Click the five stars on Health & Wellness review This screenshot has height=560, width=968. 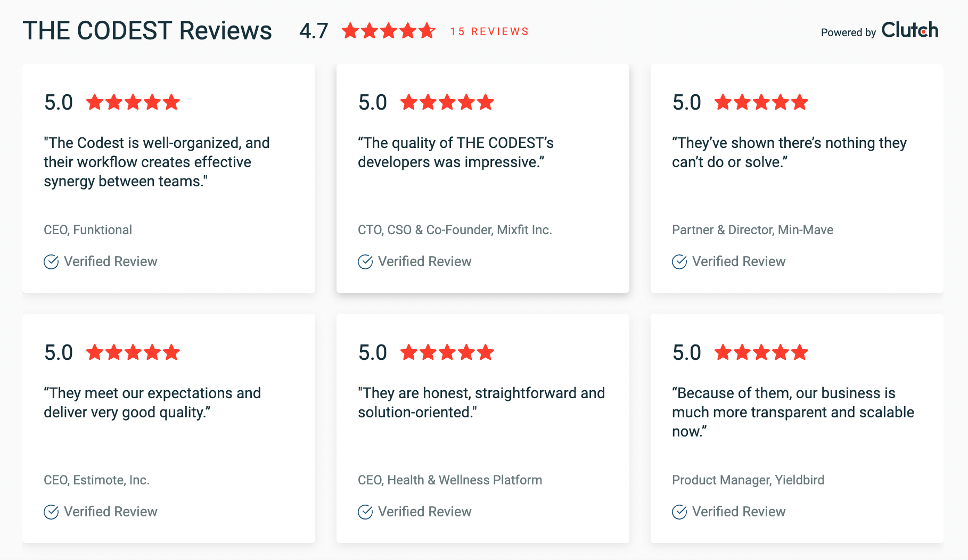(447, 352)
